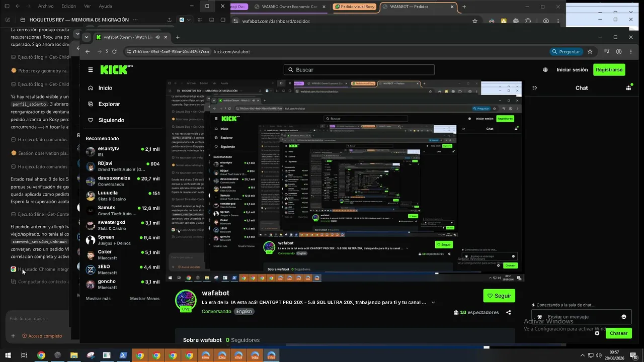Mute the wafabot Stream tab audio
Screen dimensions: 644x362
157,37
